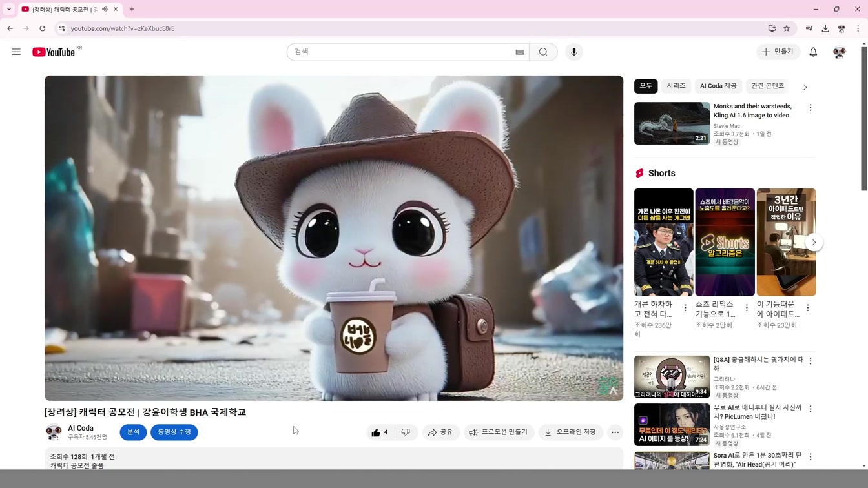868x488 pixels.
Task: Open options menu for 쇼츠 리믹스 short
Action: pyautogui.click(x=747, y=308)
